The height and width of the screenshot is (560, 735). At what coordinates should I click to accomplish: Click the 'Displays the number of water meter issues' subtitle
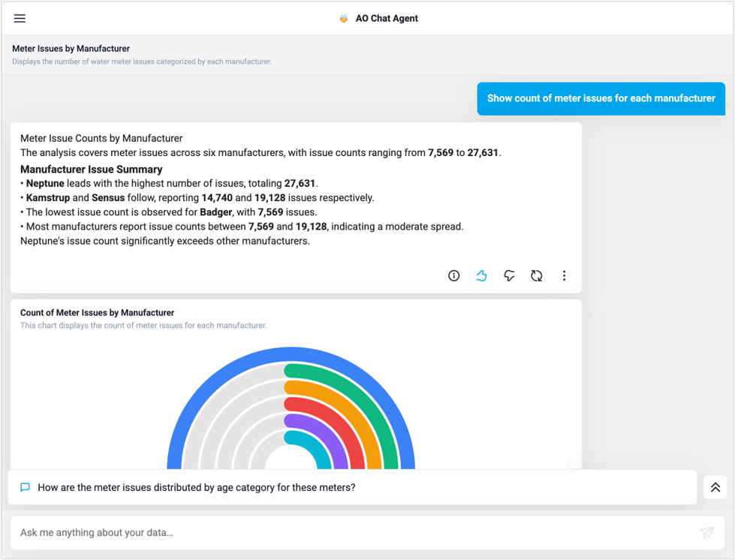142,62
